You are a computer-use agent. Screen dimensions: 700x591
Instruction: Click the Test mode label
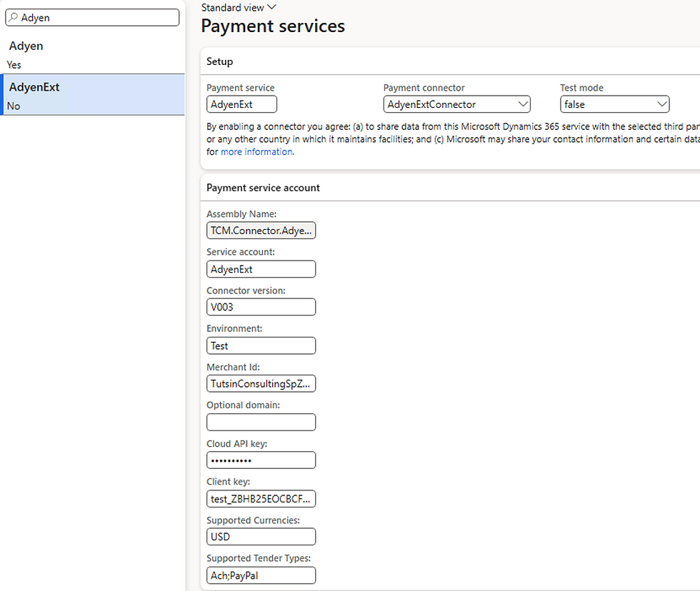(x=581, y=88)
